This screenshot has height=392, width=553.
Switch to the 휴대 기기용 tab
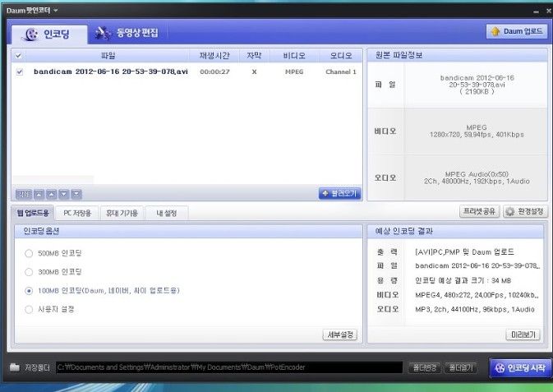[122, 213]
